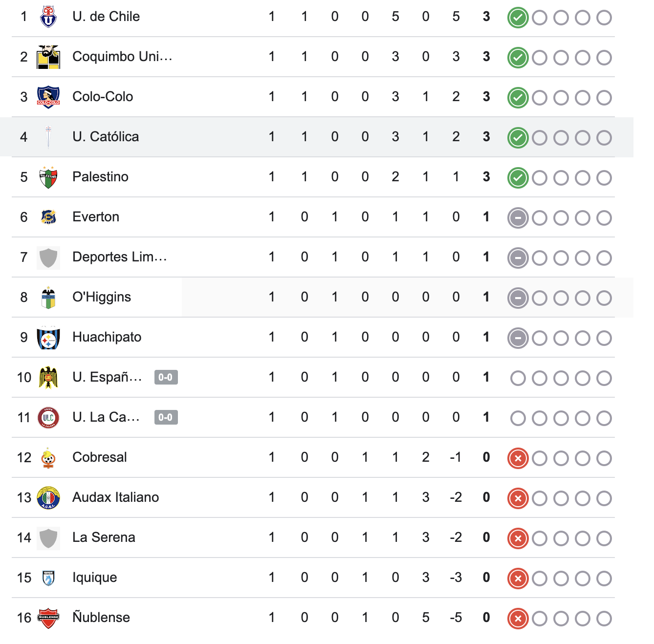Click the O'Higgins team badge

tap(48, 297)
